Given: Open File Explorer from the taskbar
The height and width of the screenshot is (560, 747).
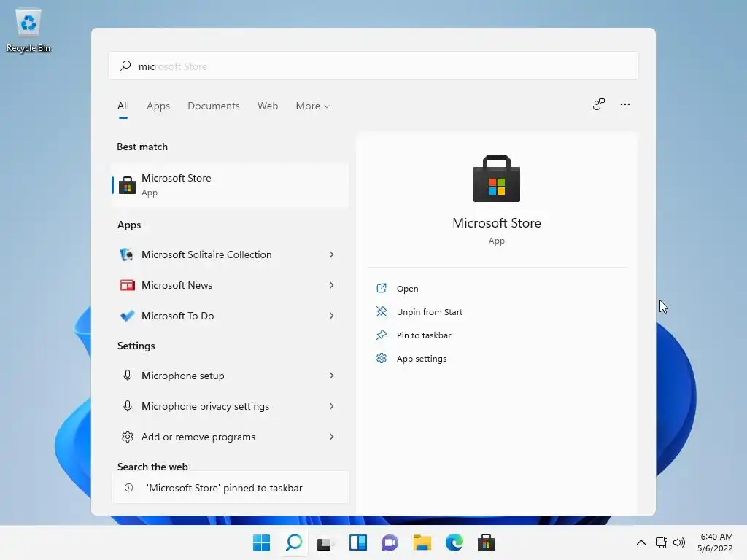Looking at the screenshot, I should [x=422, y=542].
